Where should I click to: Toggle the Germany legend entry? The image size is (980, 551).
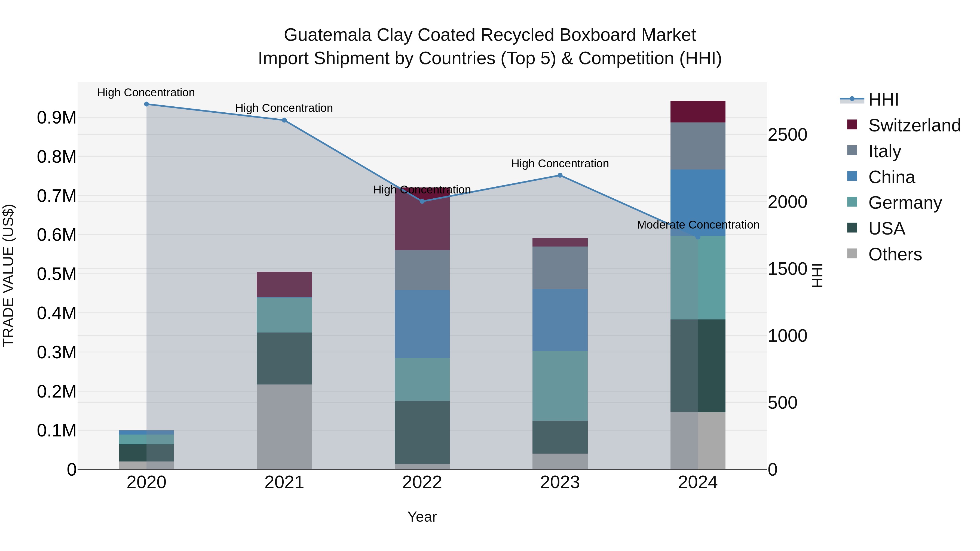pyautogui.click(x=895, y=203)
